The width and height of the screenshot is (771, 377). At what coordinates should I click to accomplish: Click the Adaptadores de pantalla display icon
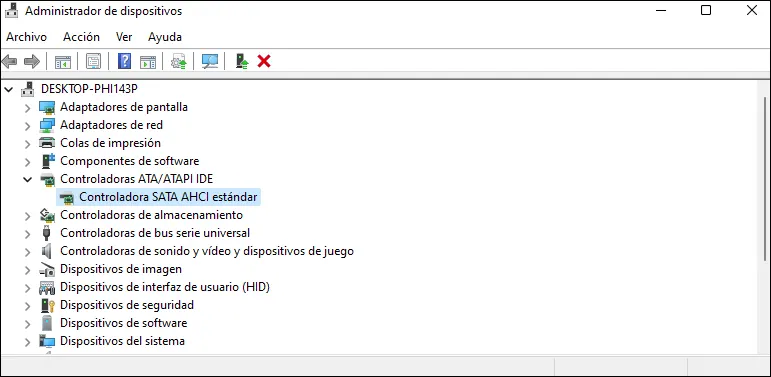pyautogui.click(x=47, y=107)
